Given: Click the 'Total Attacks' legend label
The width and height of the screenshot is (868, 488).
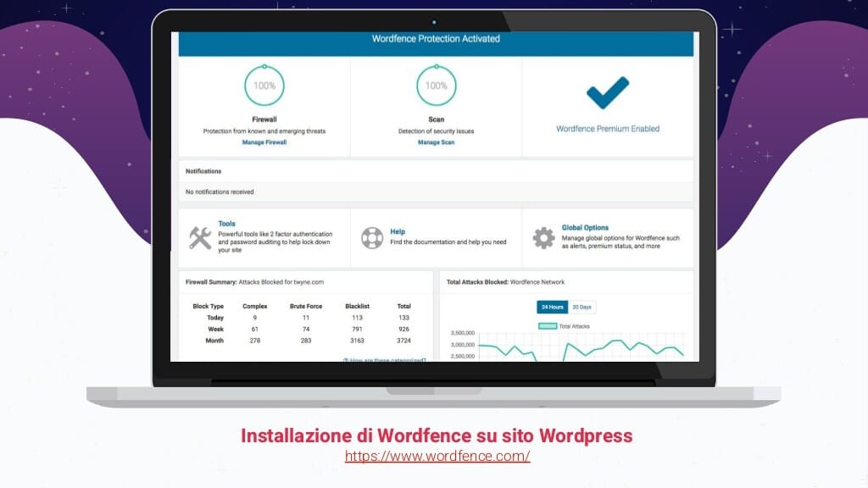Looking at the screenshot, I should 574,326.
